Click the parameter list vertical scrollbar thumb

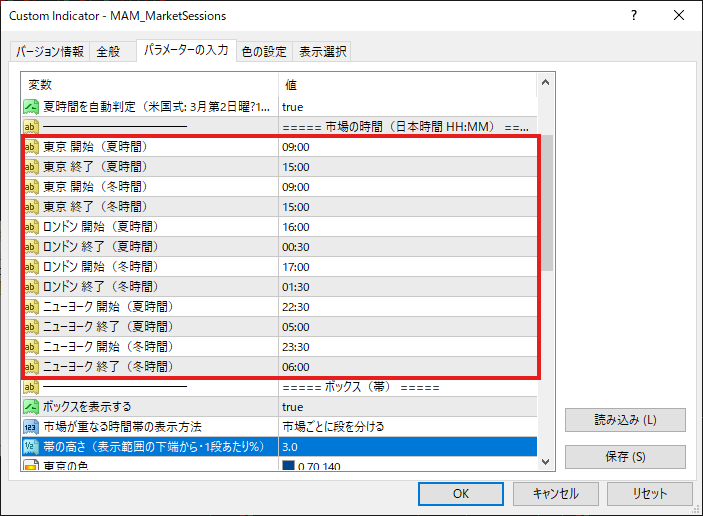pos(547,203)
